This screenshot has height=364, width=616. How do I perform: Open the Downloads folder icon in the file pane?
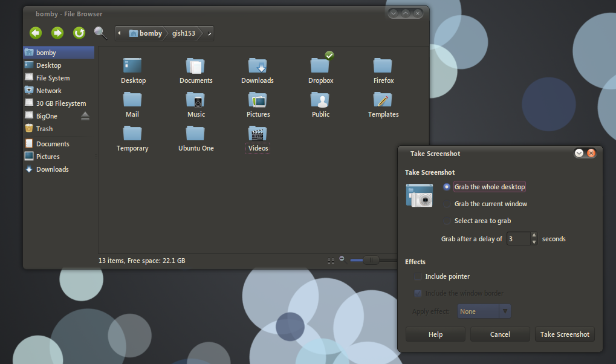(x=258, y=66)
